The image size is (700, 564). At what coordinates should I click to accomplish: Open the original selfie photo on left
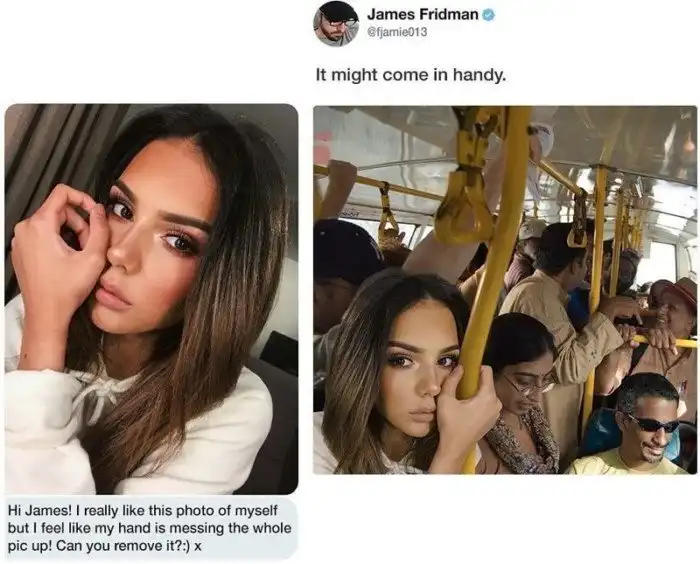pyautogui.click(x=151, y=299)
